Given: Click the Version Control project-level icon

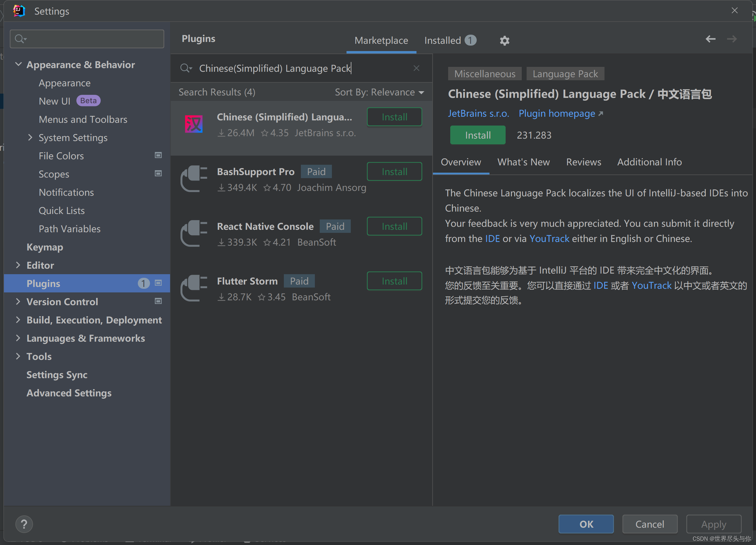Looking at the screenshot, I should pyautogui.click(x=158, y=302).
